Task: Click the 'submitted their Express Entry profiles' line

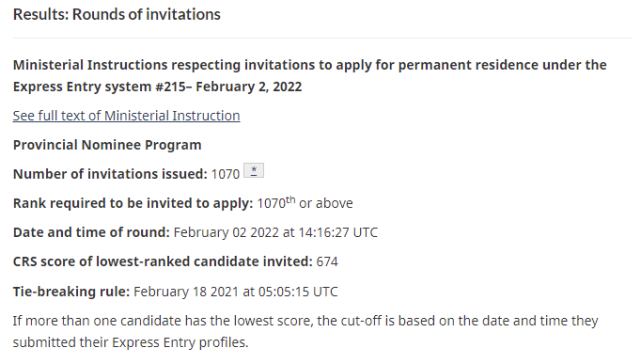Action: tap(130, 342)
